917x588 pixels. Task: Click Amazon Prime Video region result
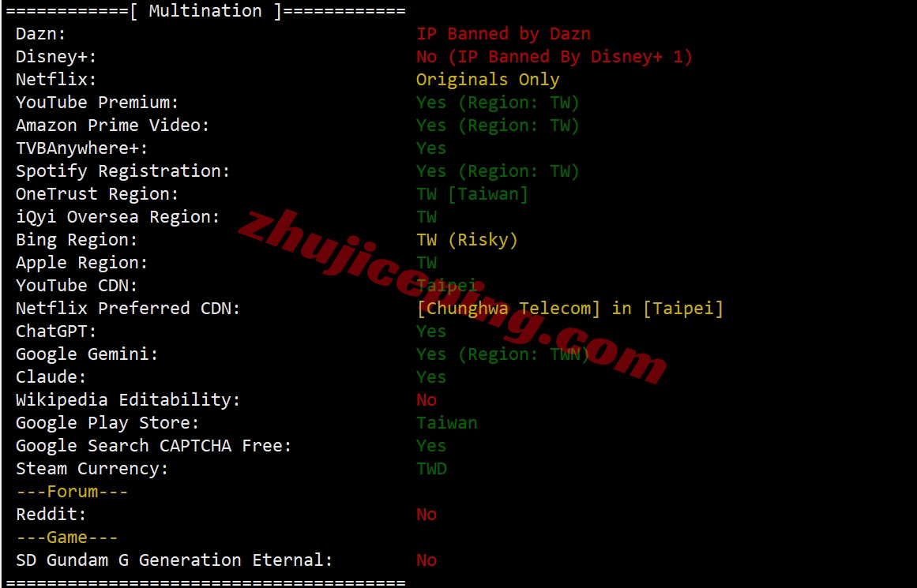(498, 125)
